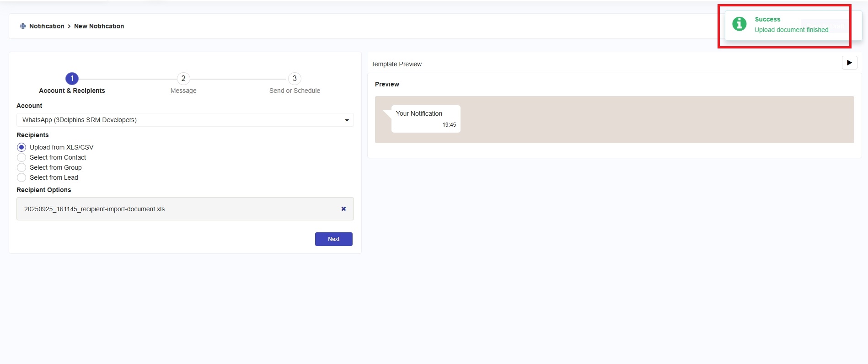Image resolution: width=868 pixels, height=364 pixels.
Task: Jump to step 3 circle in the wizard
Action: (295, 79)
